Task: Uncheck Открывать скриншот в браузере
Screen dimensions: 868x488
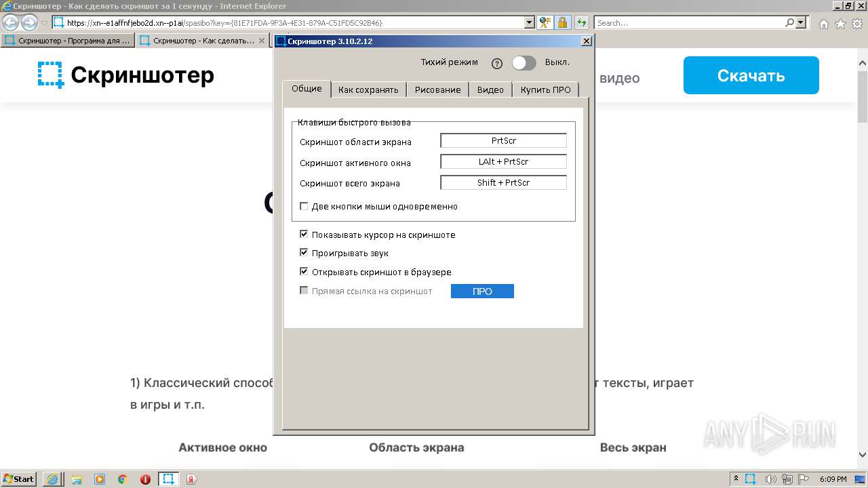Action: click(x=304, y=272)
